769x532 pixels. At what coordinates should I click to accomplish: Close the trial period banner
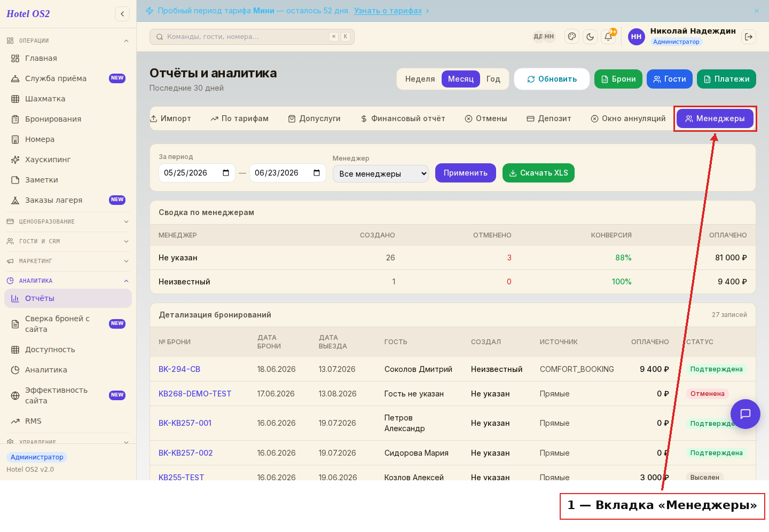(757, 11)
